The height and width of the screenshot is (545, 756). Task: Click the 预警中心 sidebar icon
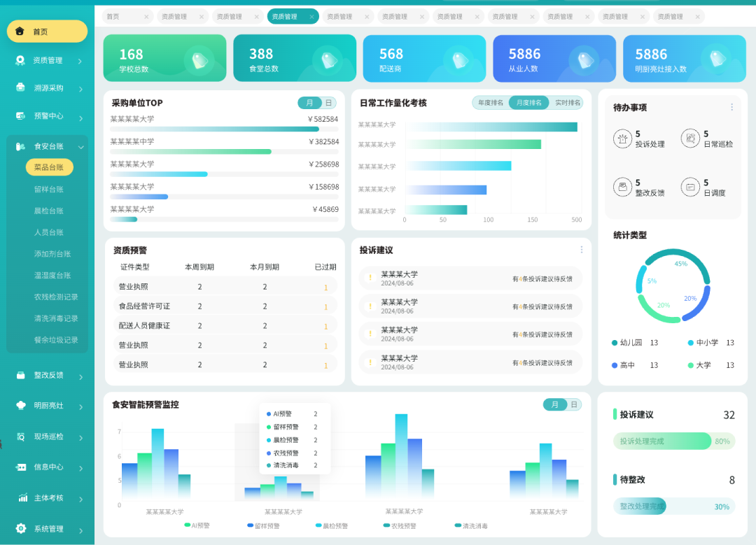point(20,115)
